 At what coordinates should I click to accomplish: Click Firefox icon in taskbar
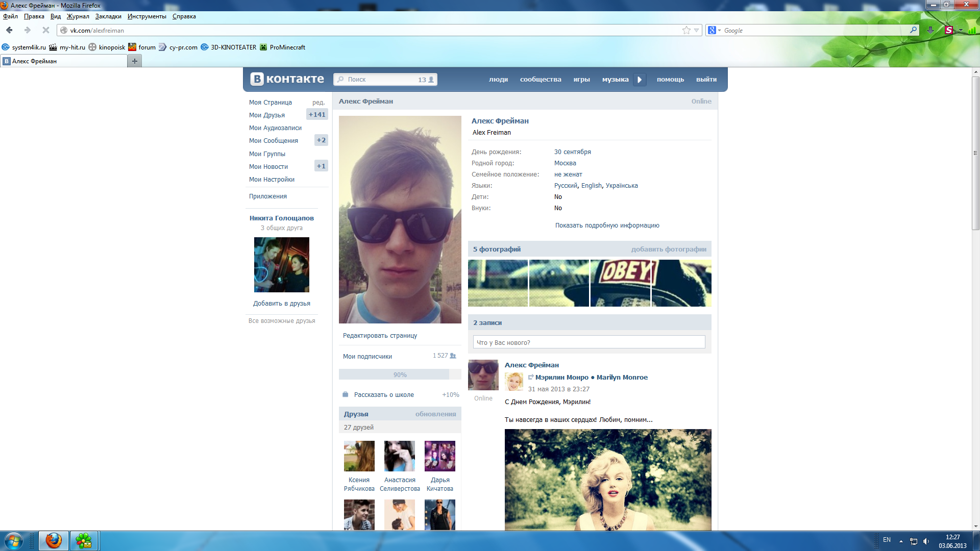tap(54, 541)
